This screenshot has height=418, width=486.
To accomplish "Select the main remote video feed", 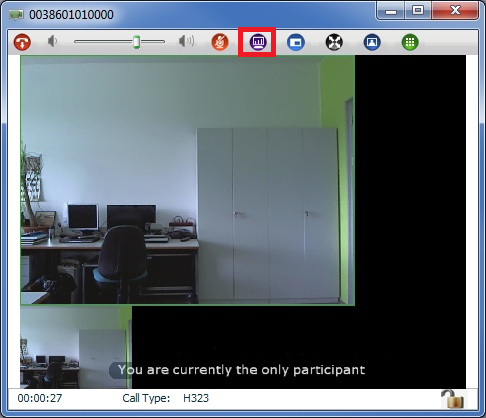I will pyautogui.click(x=188, y=180).
